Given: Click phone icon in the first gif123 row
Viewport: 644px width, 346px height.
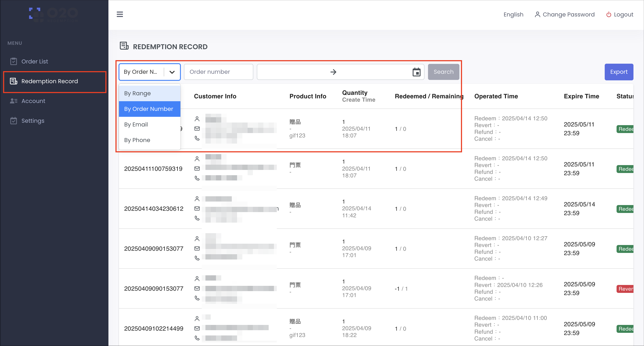Looking at the screenshot, I should (197, 138).
